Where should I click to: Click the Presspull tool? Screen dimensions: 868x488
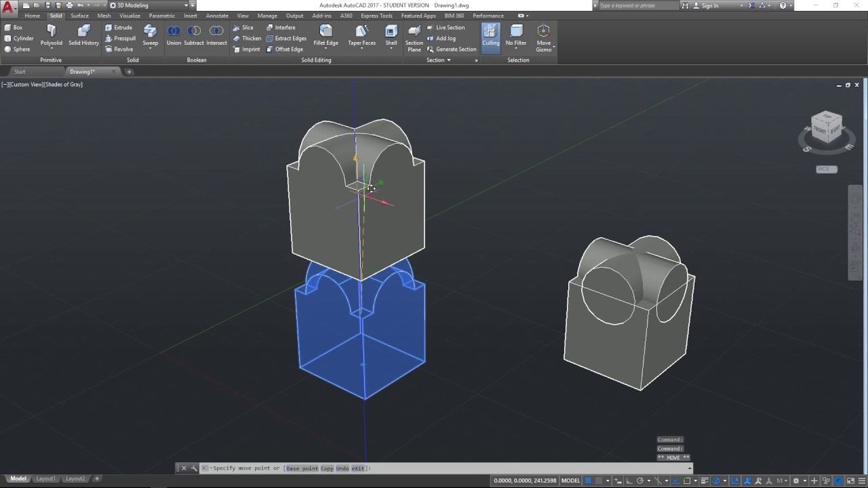click(120, 39)
